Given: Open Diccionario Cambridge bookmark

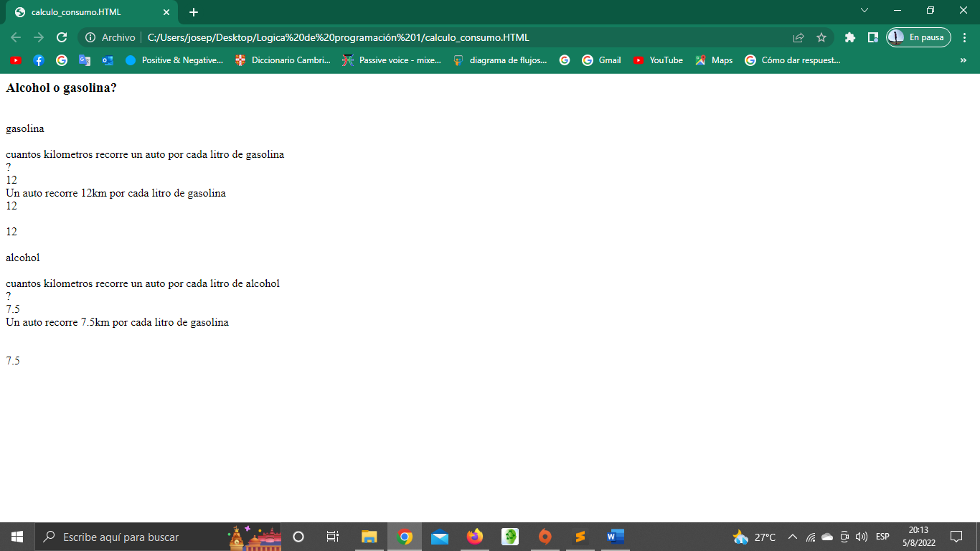Looking at the screenshot, I should [283, 60].
